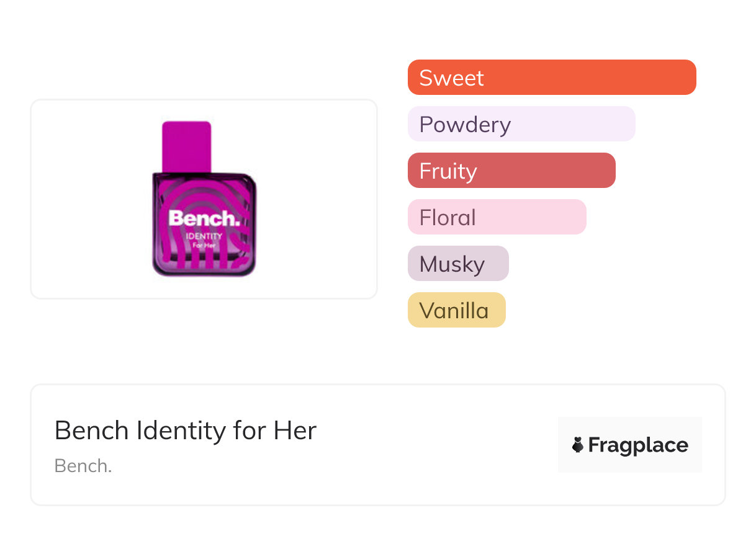Click the IDENTITY text on the bottle
The width and height of the screenshot is (756, 536).
pos(204,236)
